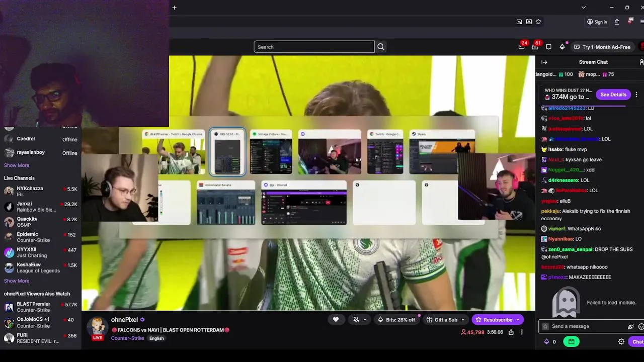Screen dimensions: 644x362
Task: Open the Get Bits diamond icon in top bar
Action: [x=562, y=47]
